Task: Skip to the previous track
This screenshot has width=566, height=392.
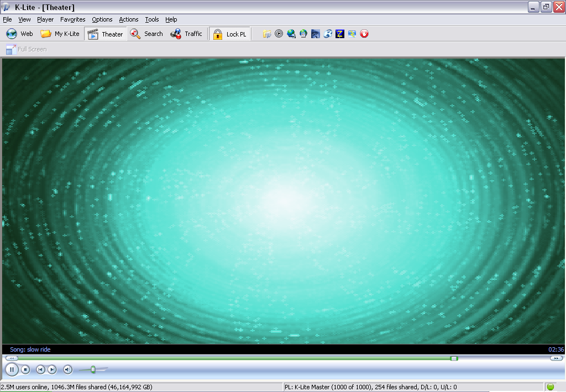Action: (x=40, y=369)
